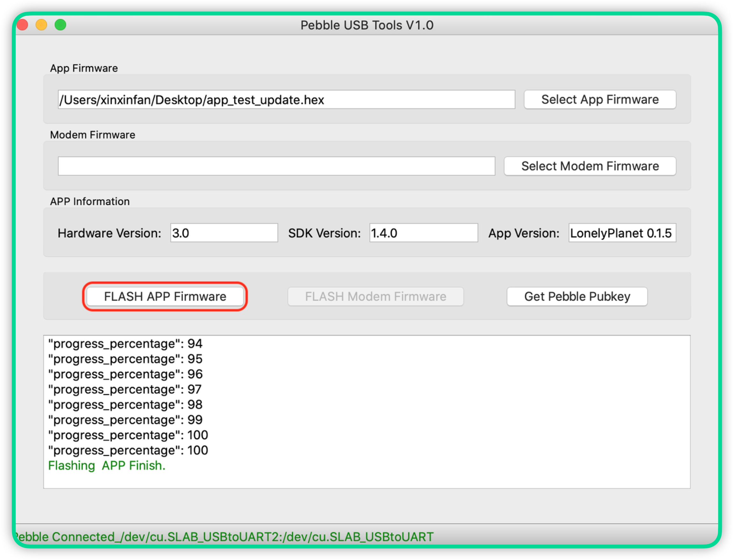Click the disabled FLASH Modem Firmware button
Viewport: 734px width, 560px height.
[x=375, y=296]
